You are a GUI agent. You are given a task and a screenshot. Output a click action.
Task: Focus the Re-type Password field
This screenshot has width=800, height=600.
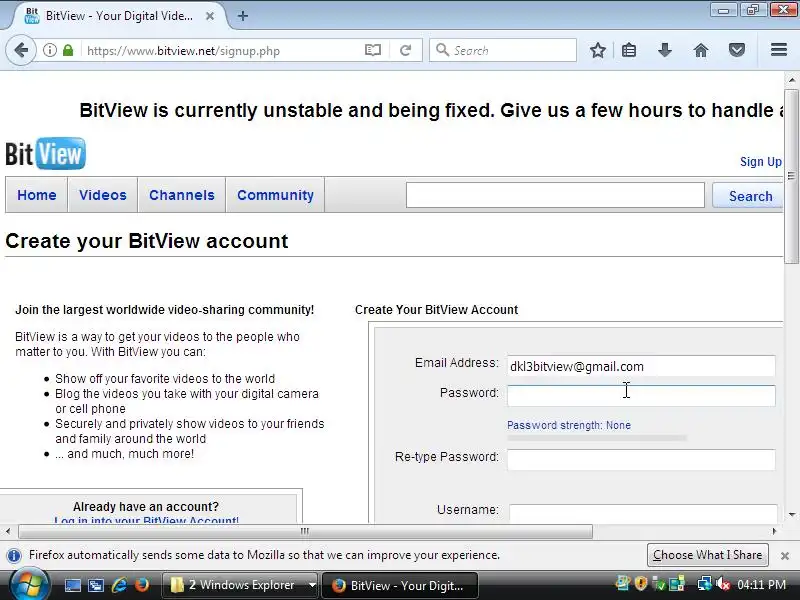coord(641,460)
